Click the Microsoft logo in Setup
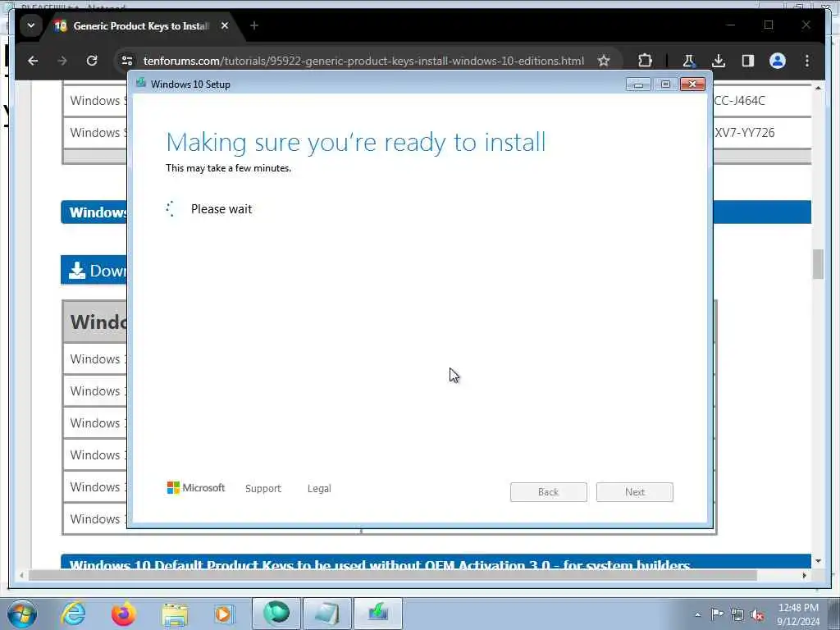The width and height of the screenshot is (840, 630). pos(196,487)
